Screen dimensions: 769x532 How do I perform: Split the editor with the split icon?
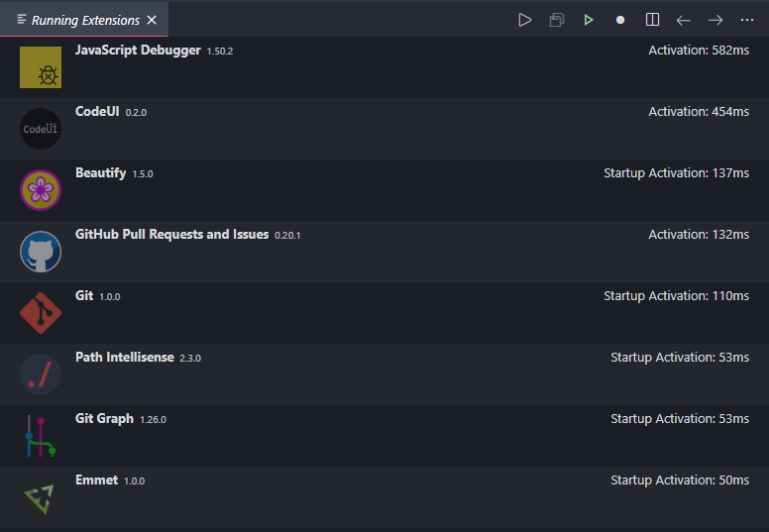point(652,20)
